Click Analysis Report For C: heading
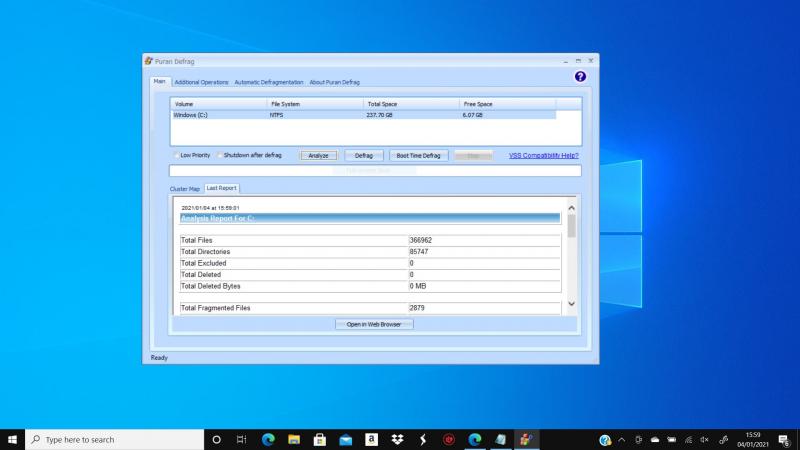 218,218
